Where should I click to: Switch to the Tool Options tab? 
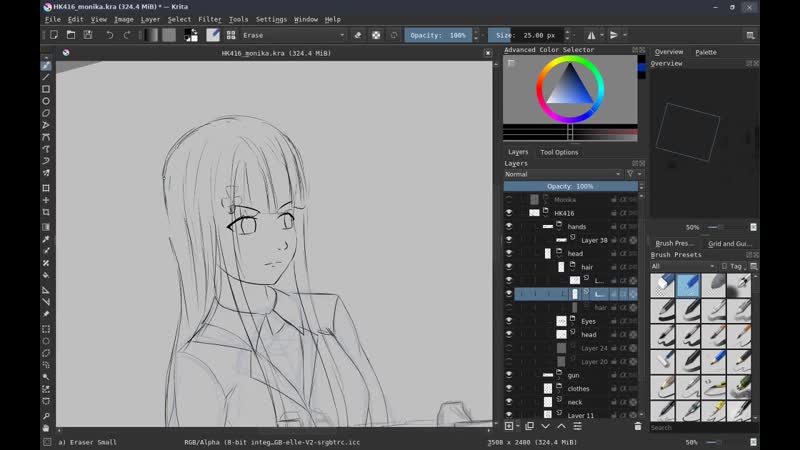tap(559, 152)
